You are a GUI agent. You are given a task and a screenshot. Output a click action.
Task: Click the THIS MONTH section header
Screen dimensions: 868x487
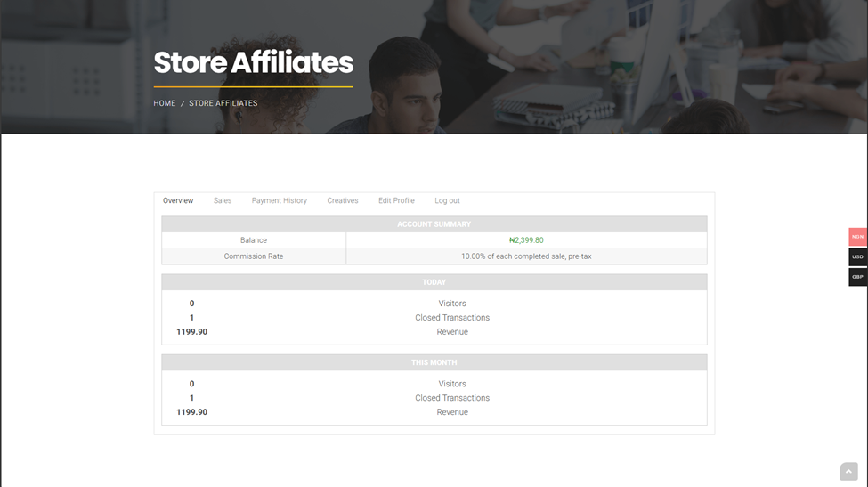pyautogui.click(x=434, y=362)
